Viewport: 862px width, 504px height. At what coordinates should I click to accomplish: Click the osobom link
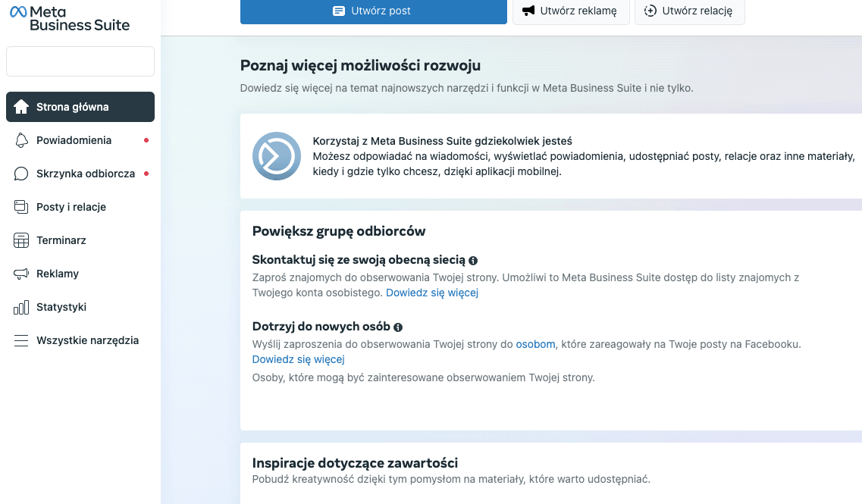[535, 345]
